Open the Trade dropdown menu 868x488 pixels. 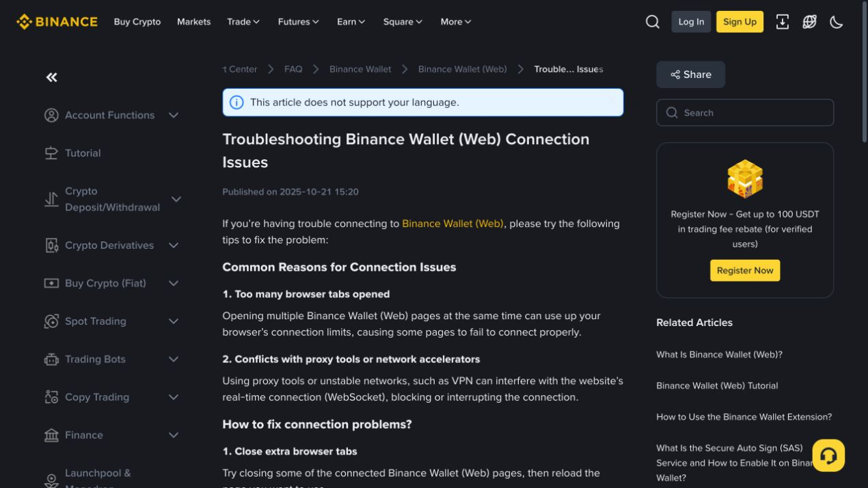tap(243, 22)
